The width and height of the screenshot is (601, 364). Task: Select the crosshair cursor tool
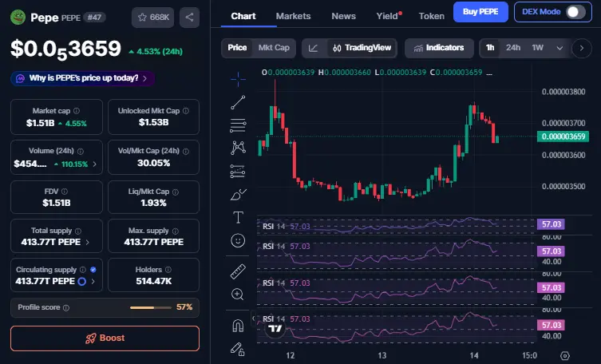point(238,79)
